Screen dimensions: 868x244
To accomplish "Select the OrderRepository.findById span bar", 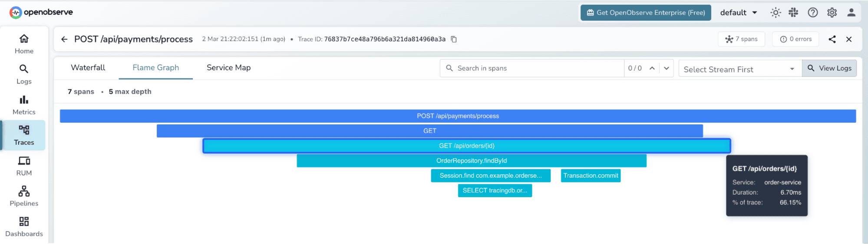I will (x=471, y=161).
